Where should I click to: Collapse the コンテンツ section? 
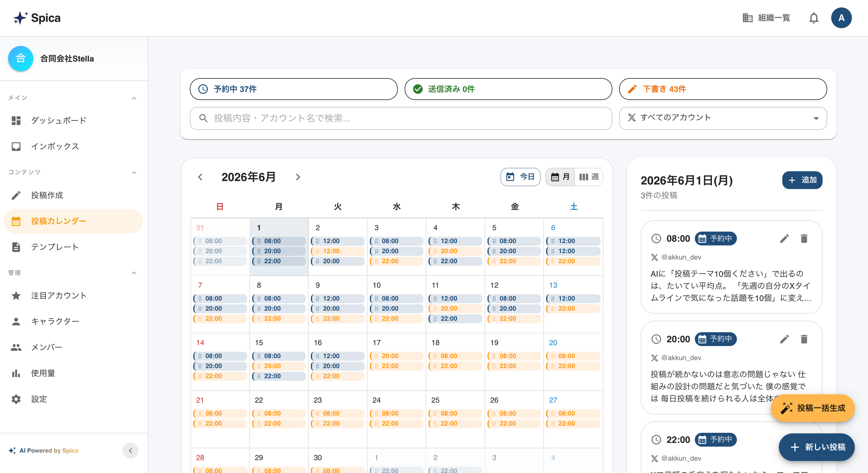(x=134, y=173)
